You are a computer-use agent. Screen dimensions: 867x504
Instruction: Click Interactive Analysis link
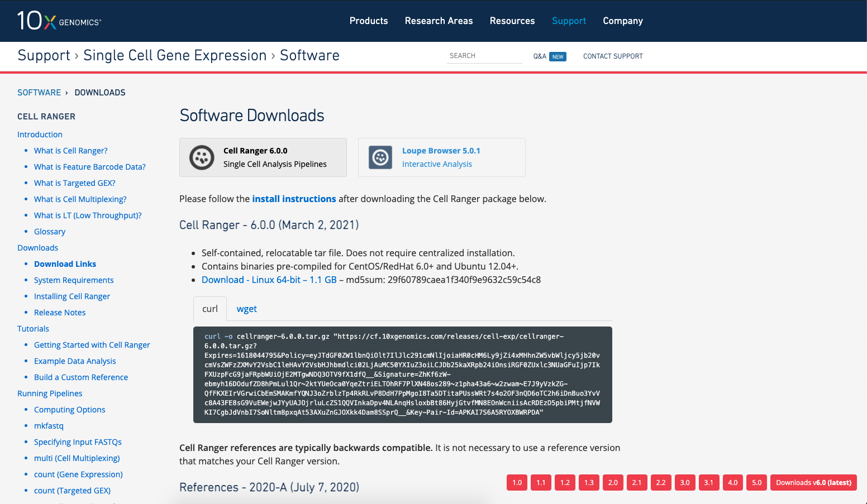coord(437,164)
